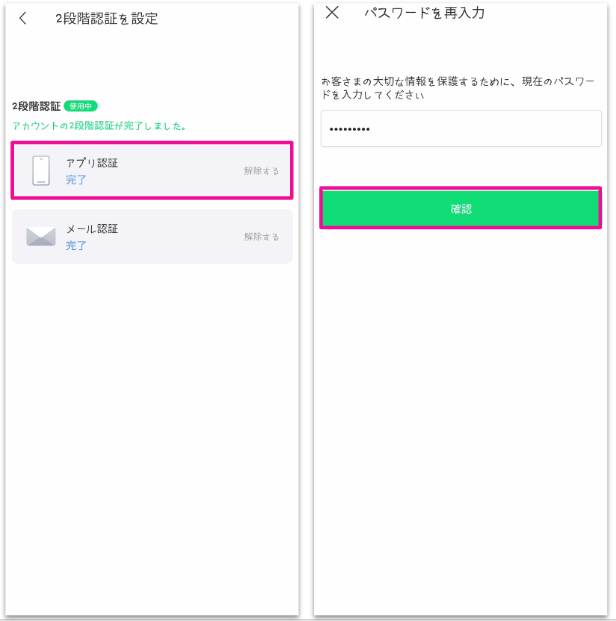Click 解除する in the メール認証 row
The width and height of the screenshot is (616, 621).
point(262,237)
